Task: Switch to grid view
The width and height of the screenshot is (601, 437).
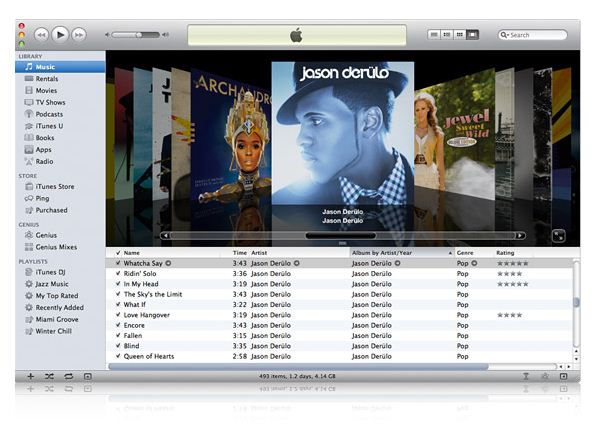Action: coord(459,35)
